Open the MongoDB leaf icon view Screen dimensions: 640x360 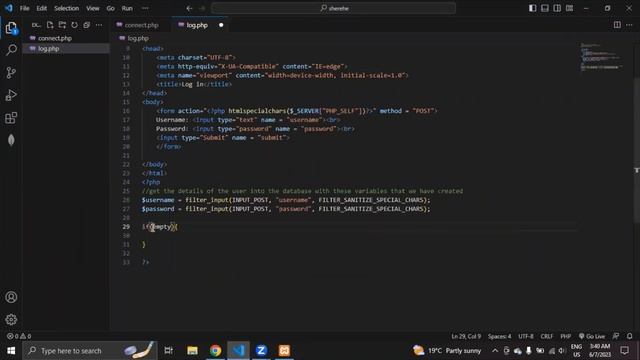click(11, 140)
